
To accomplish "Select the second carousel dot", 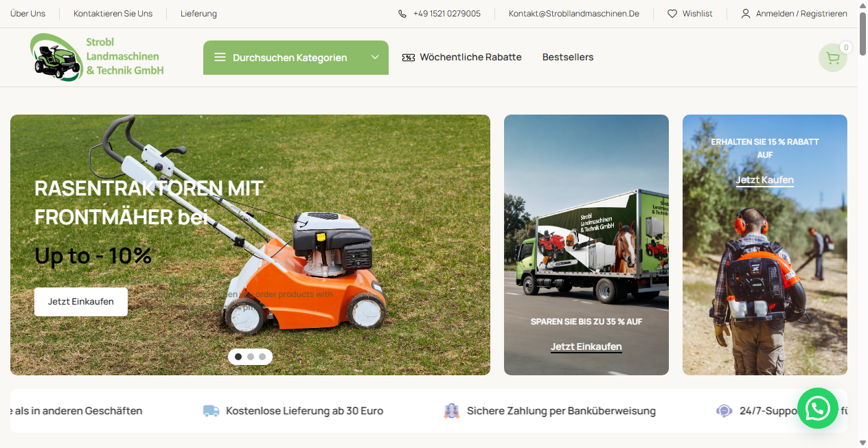I will click(250, 357).
